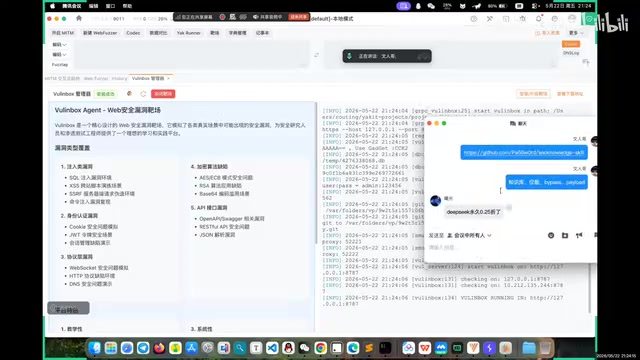Open WPS Office from the Dock
This screenshot has height=360, width=640.
pyautogui.click(x=425, y=348)
